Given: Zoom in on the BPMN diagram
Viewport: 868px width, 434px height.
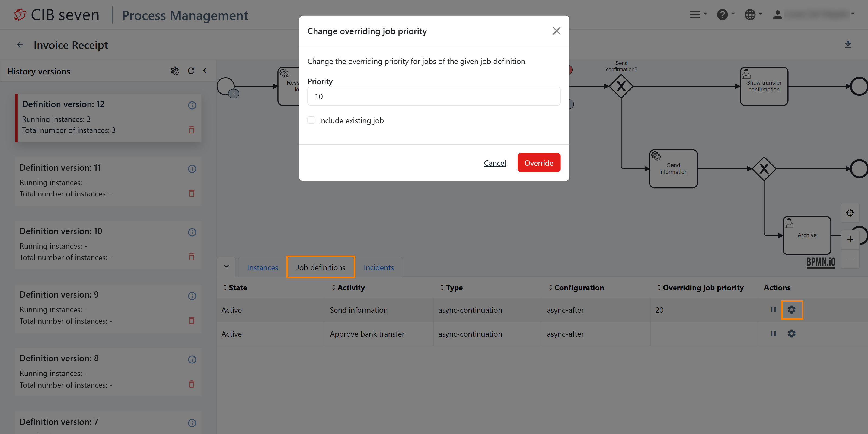Looking at the screenshot, I should 850,239.
